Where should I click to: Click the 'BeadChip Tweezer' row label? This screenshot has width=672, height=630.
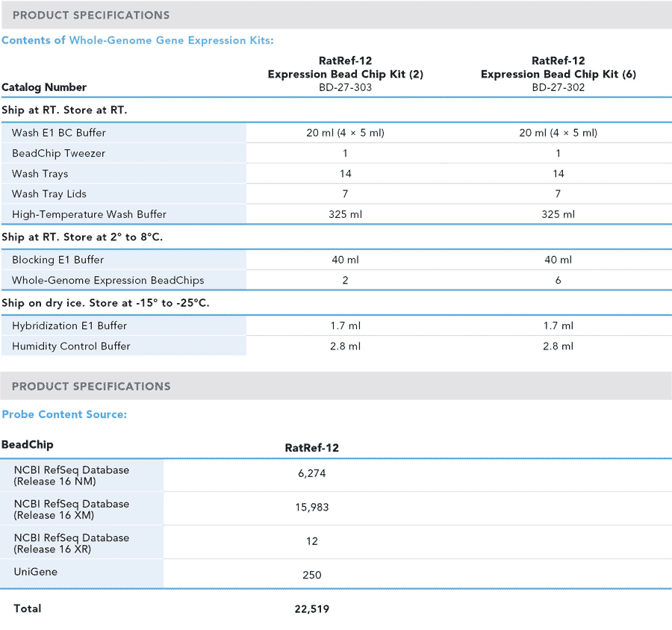tap(59, 154)
